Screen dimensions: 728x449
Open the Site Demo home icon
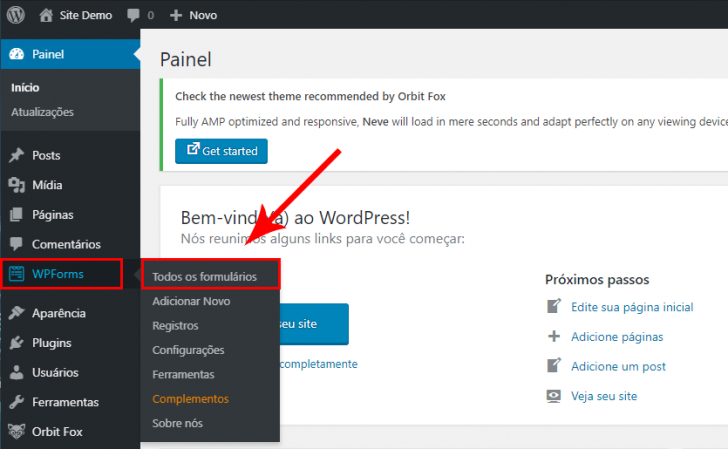pyautogui.click(x=46, y=15)
